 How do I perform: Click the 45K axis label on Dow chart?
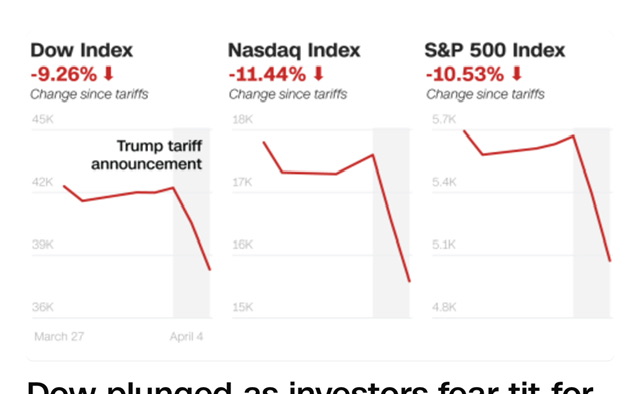pyautogui.click(x=43, y=119)
